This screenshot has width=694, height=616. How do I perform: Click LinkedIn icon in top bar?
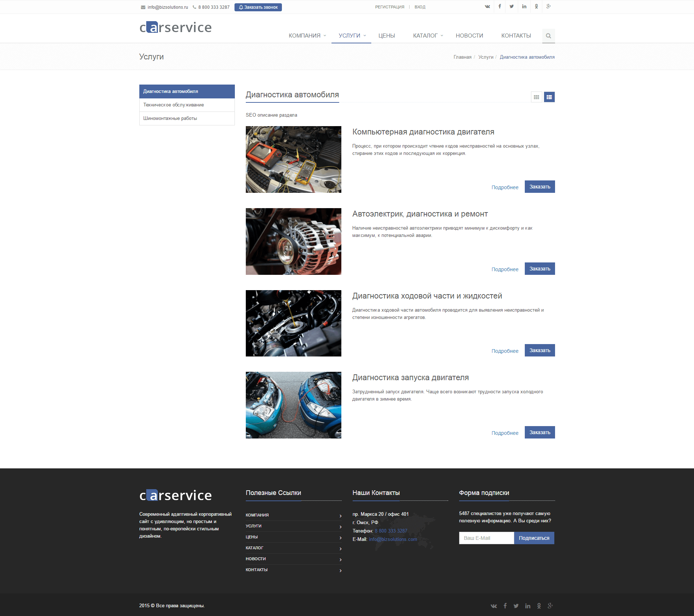(524, 7)
